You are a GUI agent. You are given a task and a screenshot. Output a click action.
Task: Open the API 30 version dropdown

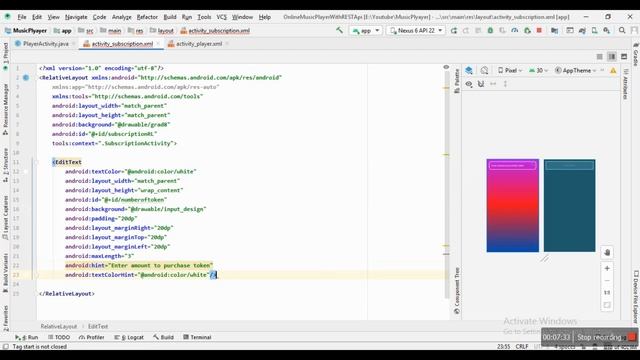[538, 71]
